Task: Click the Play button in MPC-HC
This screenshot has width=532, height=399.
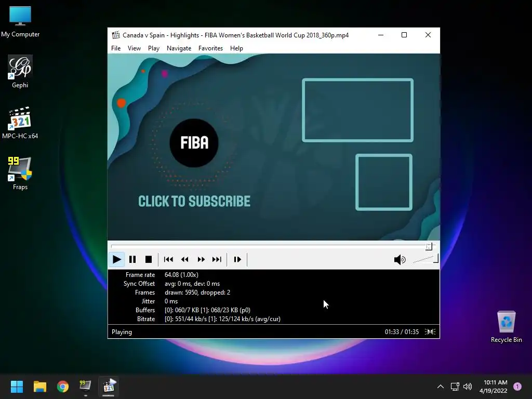Action: click(x=116, y=260)
